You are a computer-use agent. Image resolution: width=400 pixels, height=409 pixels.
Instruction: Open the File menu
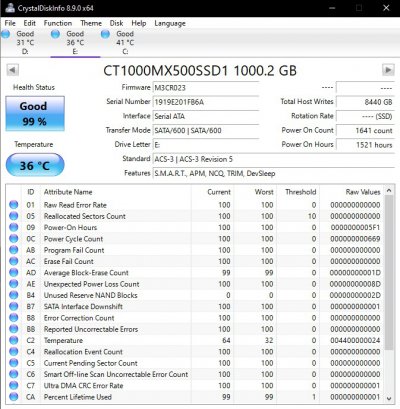(10, 23)
